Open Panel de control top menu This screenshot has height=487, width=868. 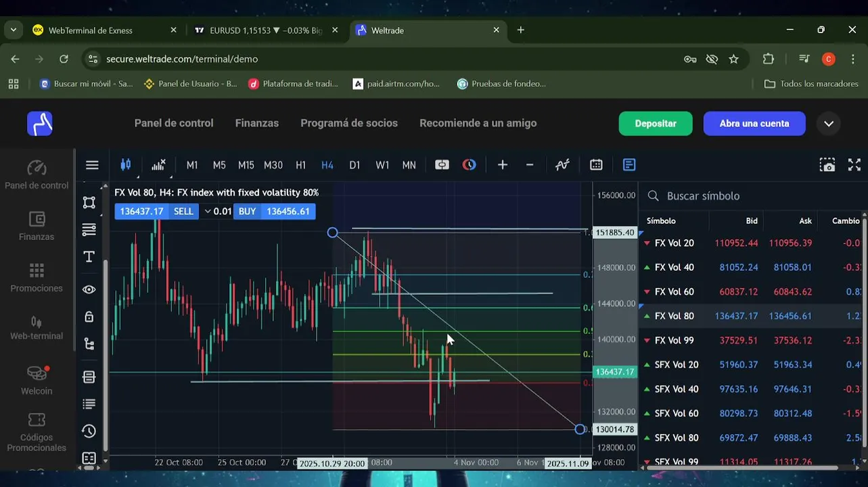174,123
